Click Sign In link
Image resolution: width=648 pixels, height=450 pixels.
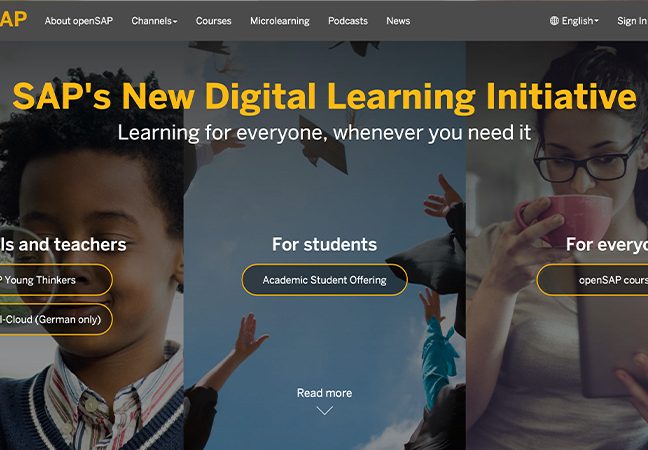coord(632,21)
